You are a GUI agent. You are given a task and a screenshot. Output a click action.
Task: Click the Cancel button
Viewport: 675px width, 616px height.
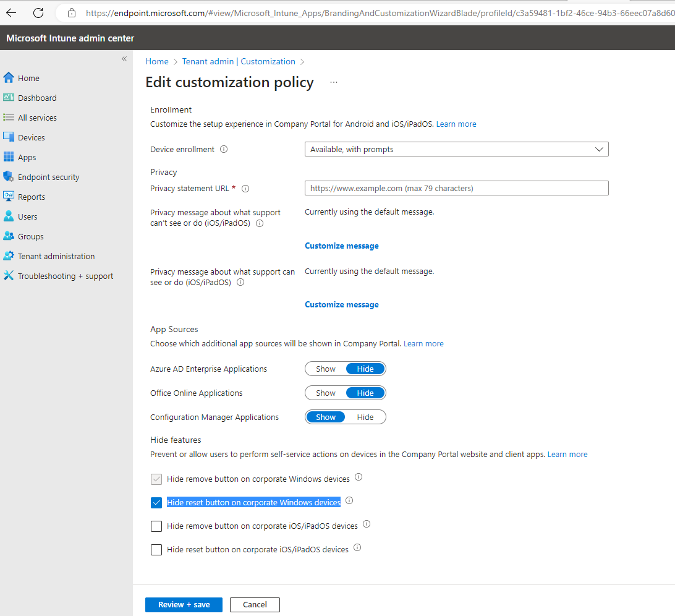pos(255,604)
